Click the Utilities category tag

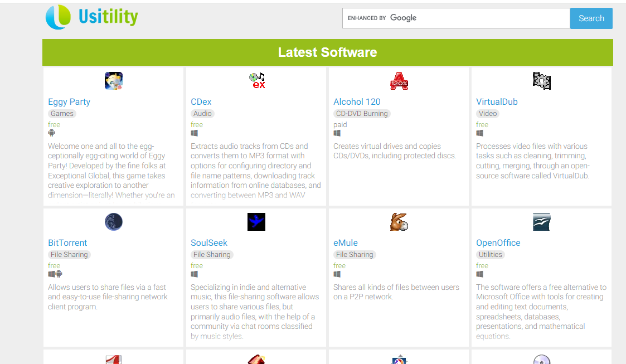coord(491,255)
